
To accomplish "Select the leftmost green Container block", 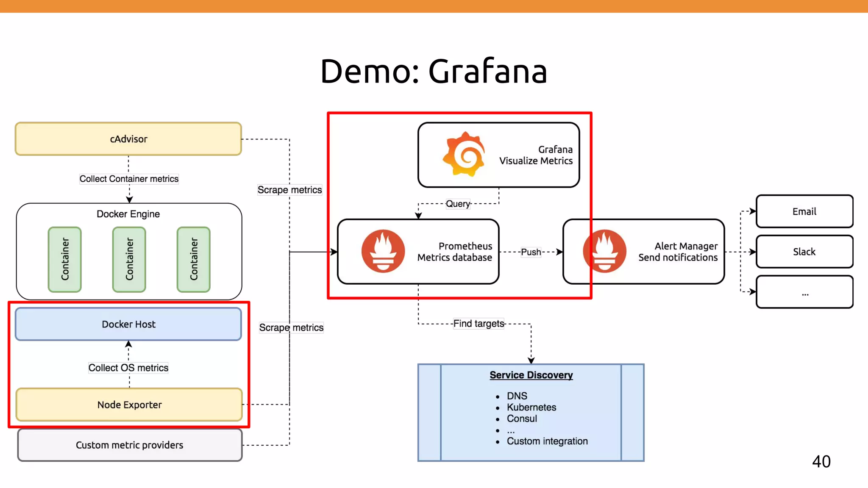I will (65, 259).
